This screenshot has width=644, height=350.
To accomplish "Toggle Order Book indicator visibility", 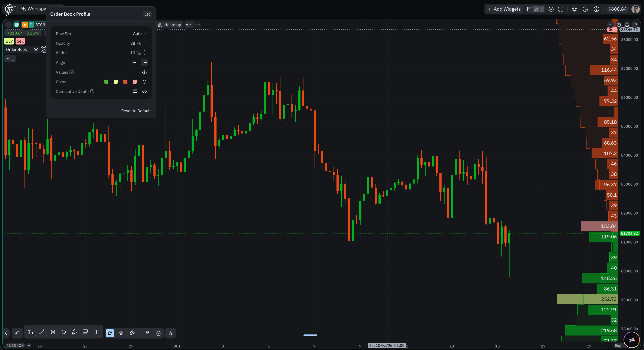I will tap(36, 49).
